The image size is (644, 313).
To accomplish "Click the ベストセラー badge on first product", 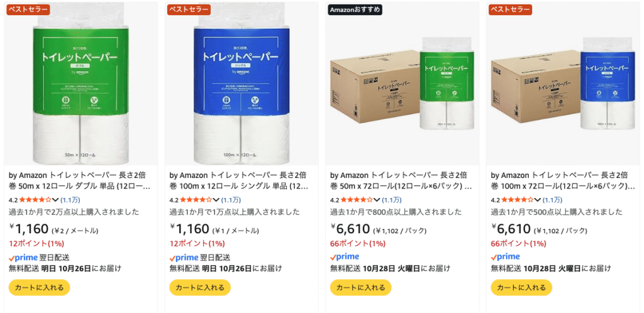I will [x=28, y=10].
